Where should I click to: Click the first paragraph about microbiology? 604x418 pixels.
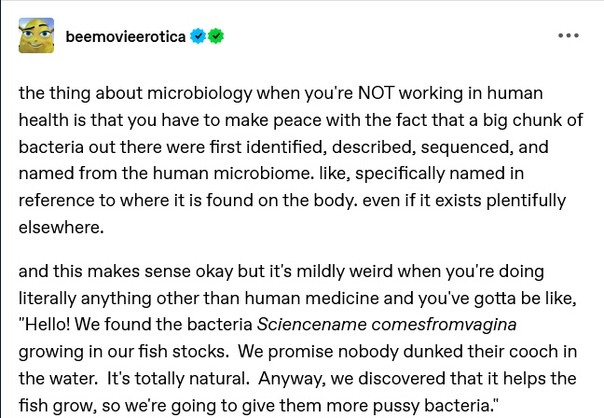300,160
